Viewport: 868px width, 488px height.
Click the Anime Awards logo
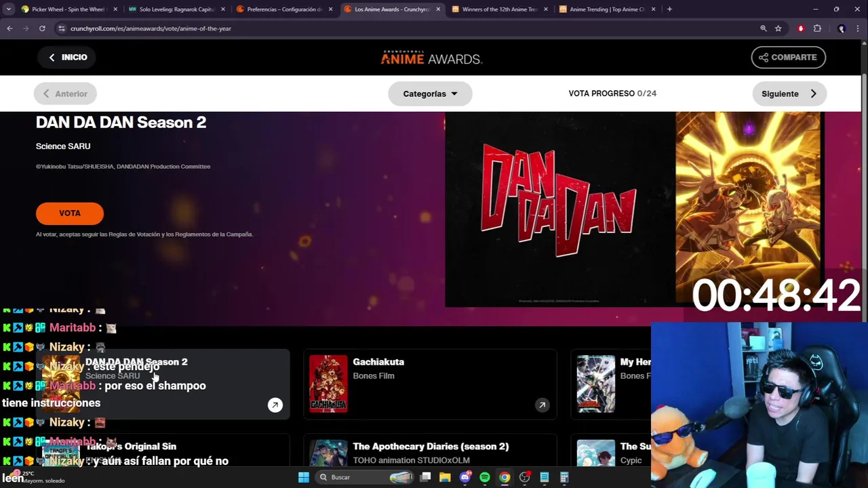(431, 58)
